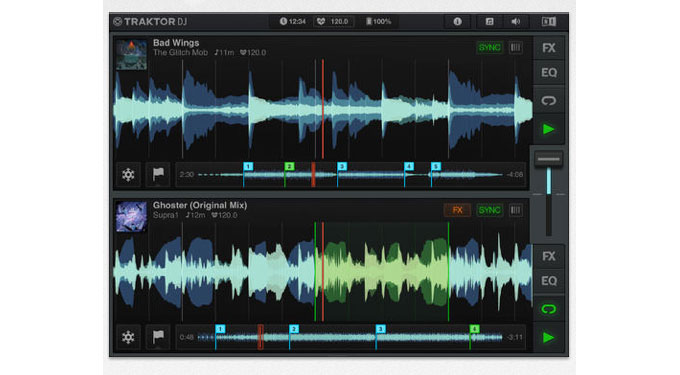Jump to cue point 1 in Ghoster
680x375 pixels.
click(x=220, y=329)
